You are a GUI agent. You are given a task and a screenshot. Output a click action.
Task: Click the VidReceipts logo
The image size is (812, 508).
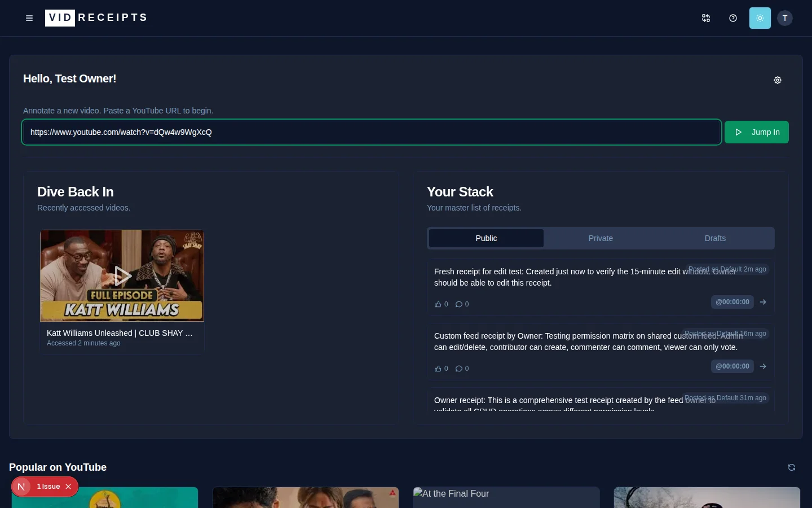click(x=96, y=18)
